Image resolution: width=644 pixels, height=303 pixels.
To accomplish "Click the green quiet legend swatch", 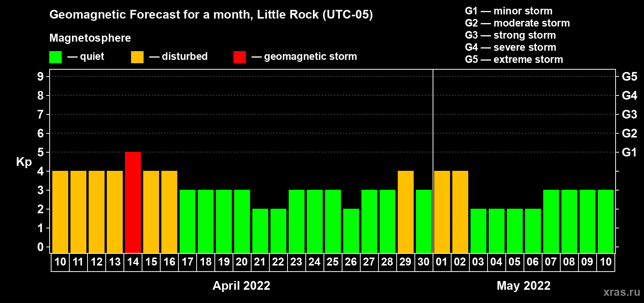I will (x=55, y=57).
